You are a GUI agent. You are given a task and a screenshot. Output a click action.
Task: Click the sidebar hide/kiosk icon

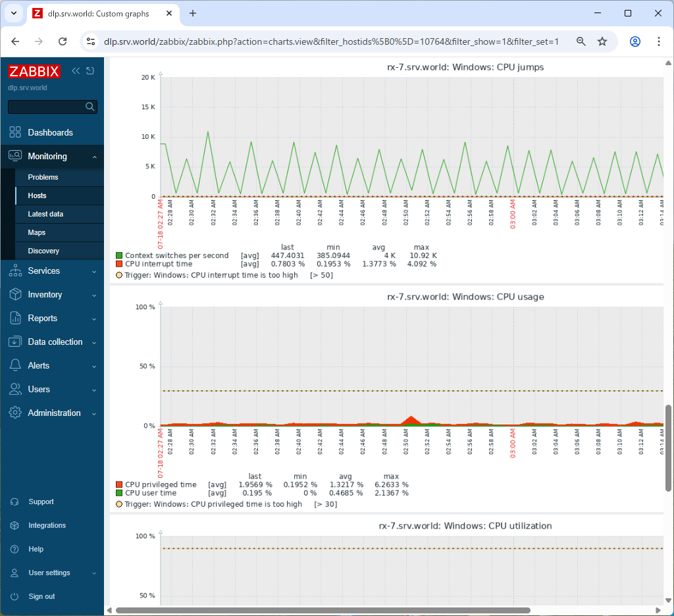90,71
